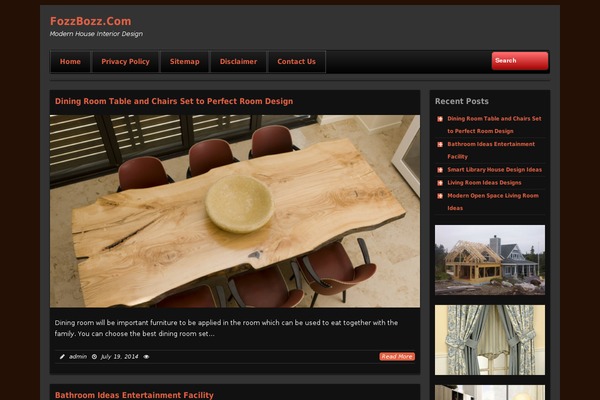Screen dimensions: 600x400
Task: Click the dining room post excerpt text
Action: point(226,328)
